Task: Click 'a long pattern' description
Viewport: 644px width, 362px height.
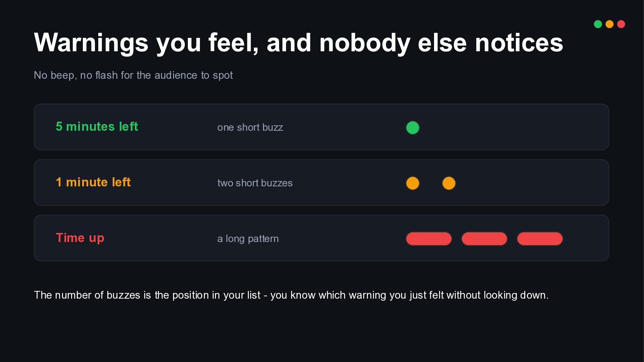Action: pos(248,239)
